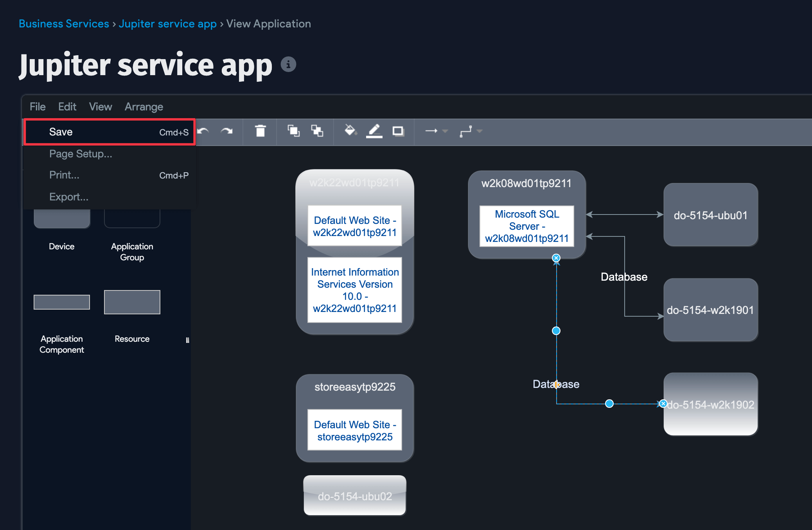Viewport: 812px width, 530px height.
Task: Click the Redo arrow icon
Action: point(226,131)
